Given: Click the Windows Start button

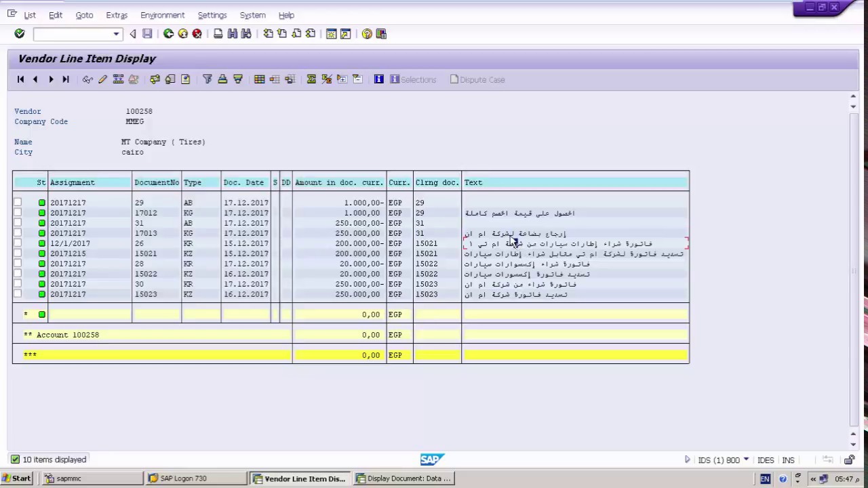Looking at the screenshot, I should tap(17, 479).
